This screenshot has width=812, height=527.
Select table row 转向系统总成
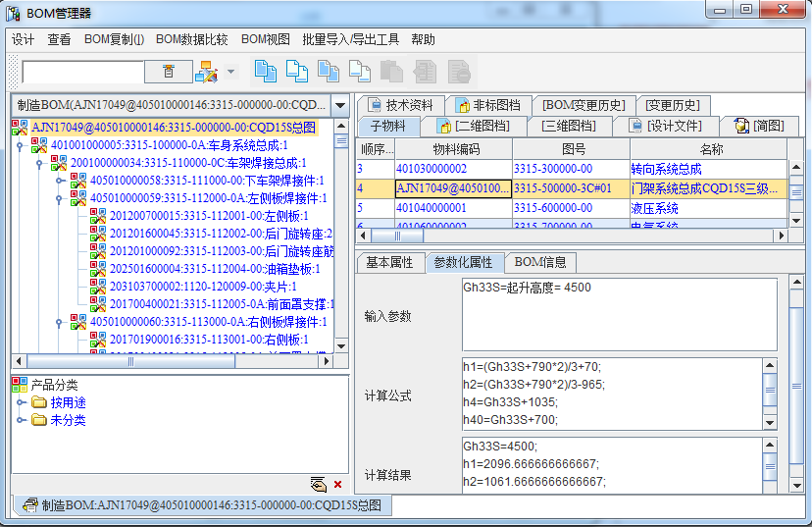click(665, 170)
